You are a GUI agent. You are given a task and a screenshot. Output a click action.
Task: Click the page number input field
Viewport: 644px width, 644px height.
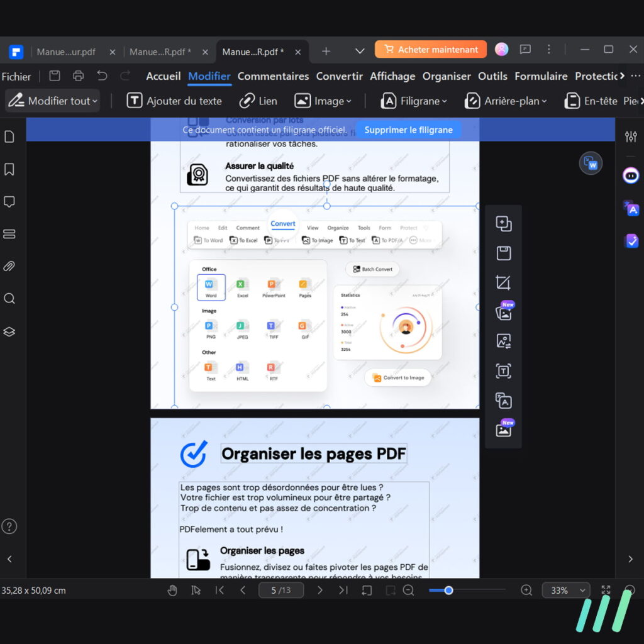281,590
